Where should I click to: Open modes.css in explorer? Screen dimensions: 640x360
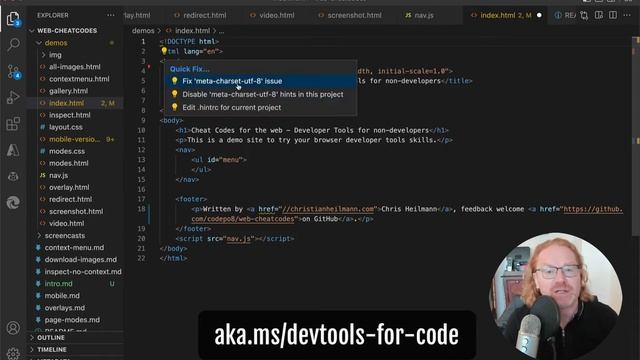click(67, 151)
